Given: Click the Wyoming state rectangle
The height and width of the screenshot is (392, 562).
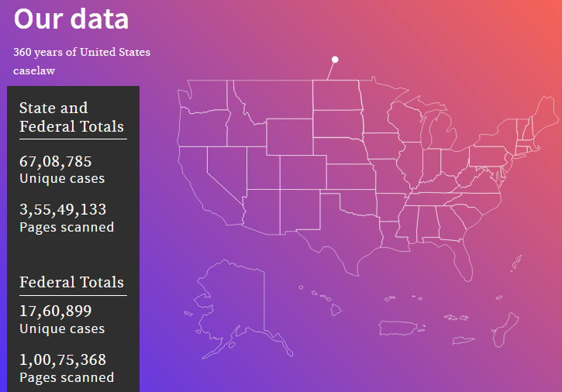Looking at the screenshot, I should click(x=290, y=137).
